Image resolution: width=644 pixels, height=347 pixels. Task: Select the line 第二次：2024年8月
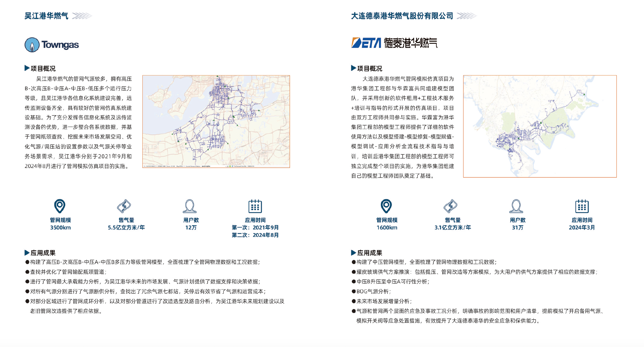(255, 235)
